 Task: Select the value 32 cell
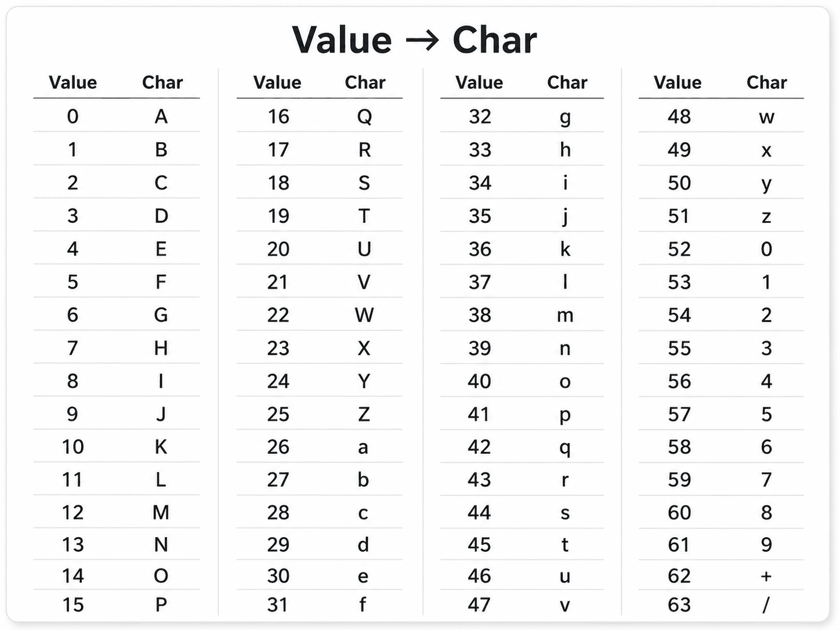click(x=480, y=117)
